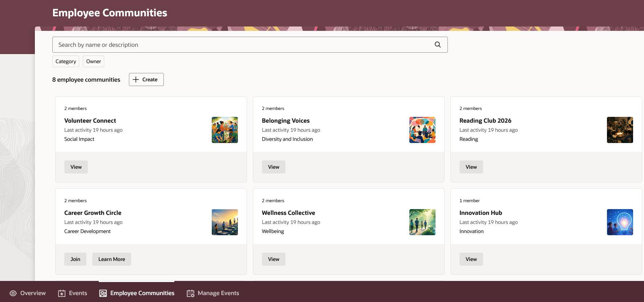Click the Belonging Voices title

point(286,121)
